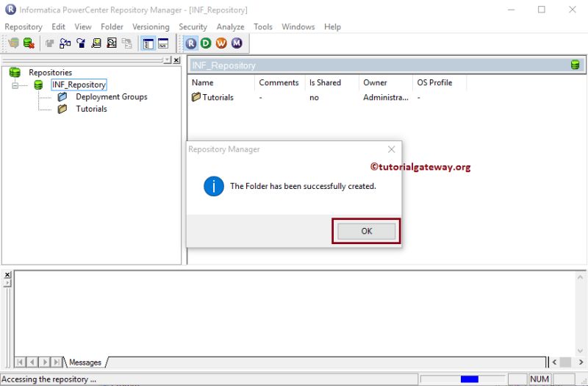Click the blue progress bar in status bar
Screen dimensions: 588x386
pos(469,379)
